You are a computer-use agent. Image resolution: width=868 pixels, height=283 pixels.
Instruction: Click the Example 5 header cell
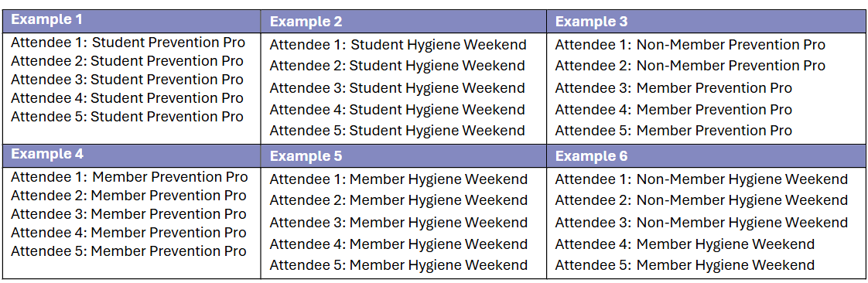pos(404,155)
